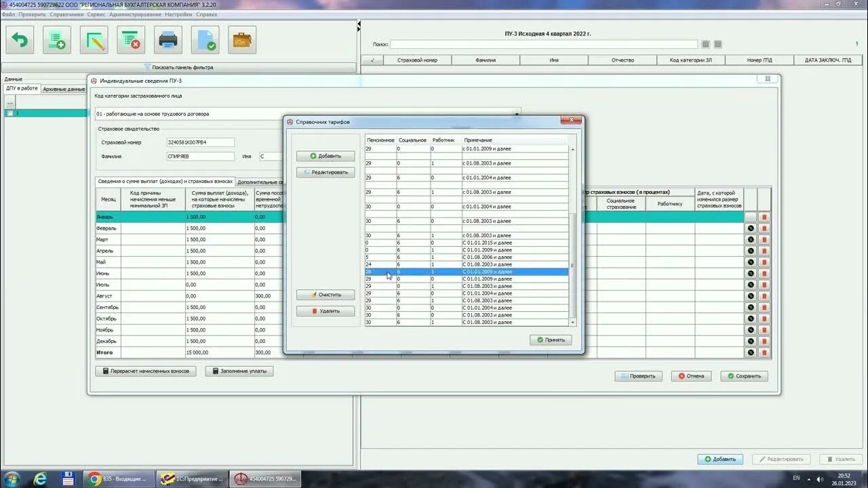Click percent icon in Март row
This screenshot has width=868, height=488.
[x=751, y=240]
